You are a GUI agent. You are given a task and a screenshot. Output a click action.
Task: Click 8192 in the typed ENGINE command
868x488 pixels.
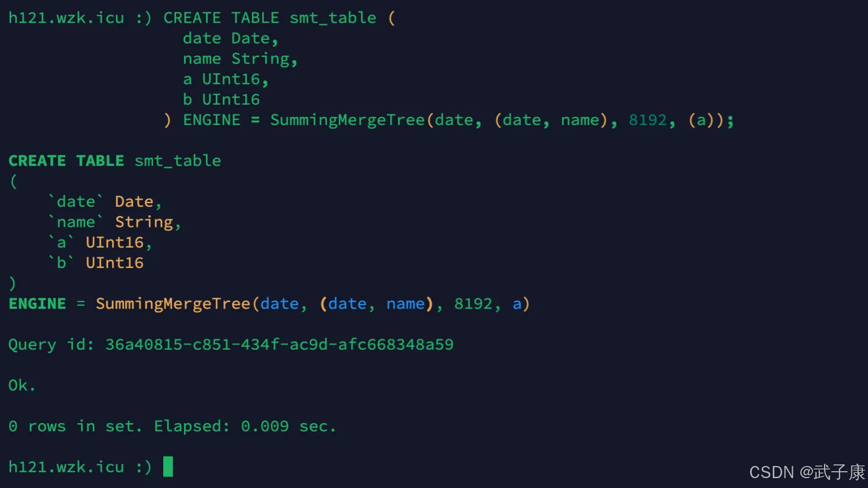(x=648, y=120)
